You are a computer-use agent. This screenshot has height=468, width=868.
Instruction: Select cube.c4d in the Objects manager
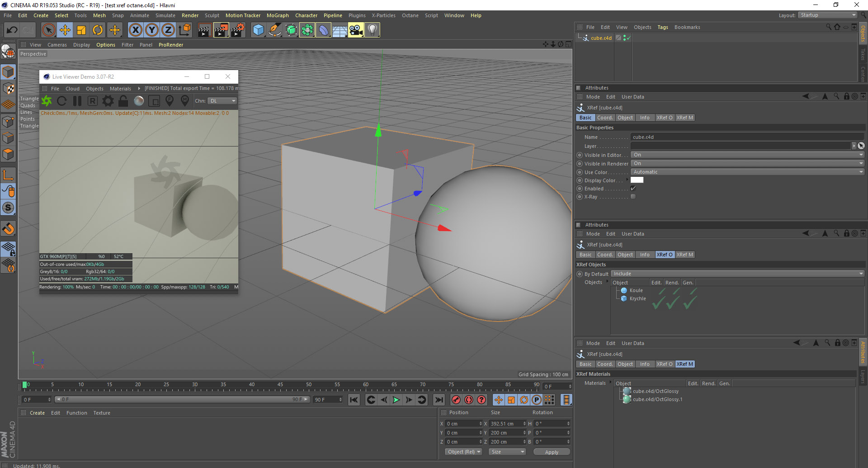[601, 38]
